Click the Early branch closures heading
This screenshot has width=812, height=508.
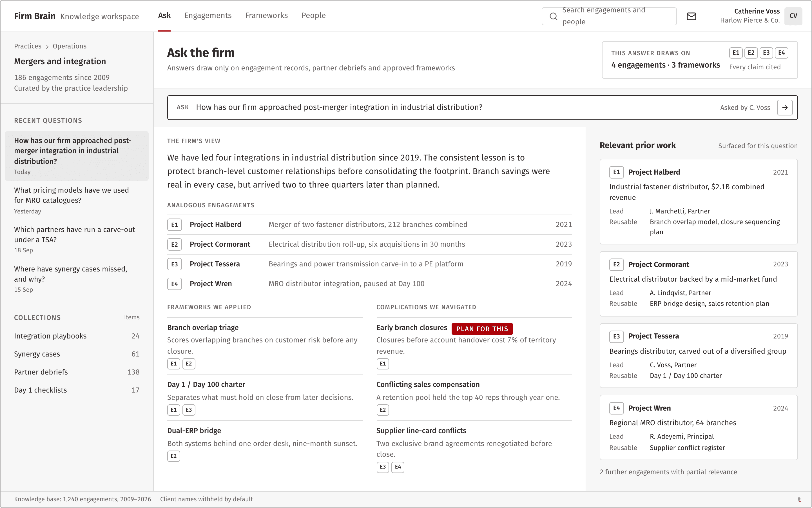[x=412, y=327]
